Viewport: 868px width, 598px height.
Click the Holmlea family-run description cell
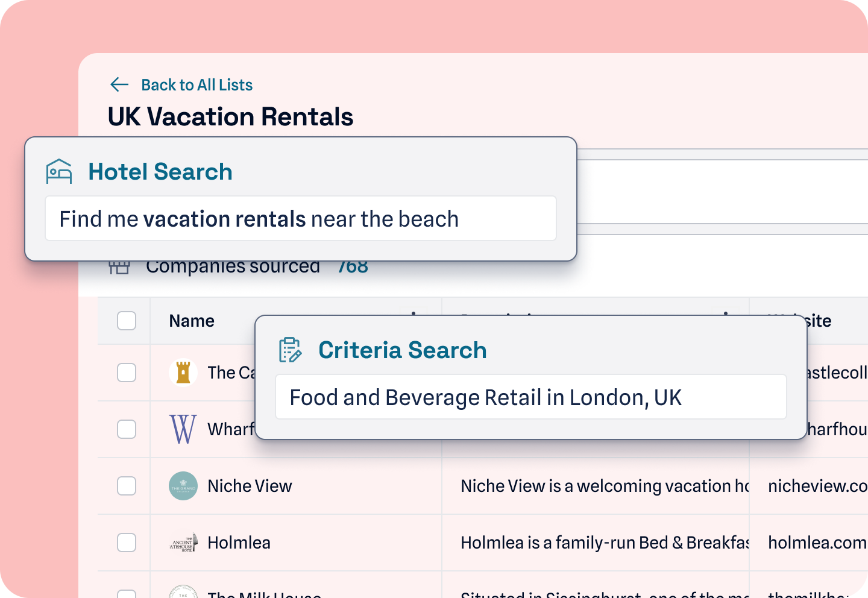[x=604, y=543]
